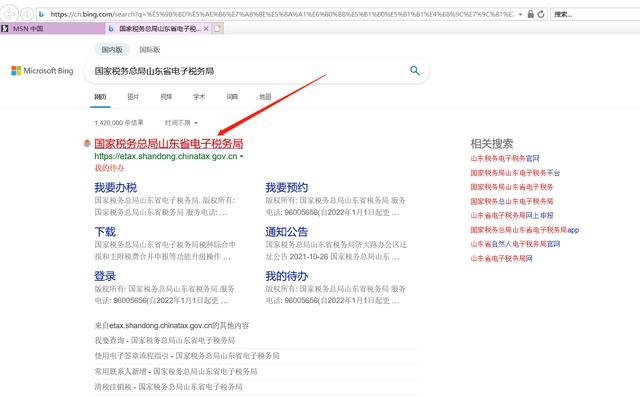640x398 pixels.
Task: Select the 国内版 toggle
Action: click(x=112, y=49)
